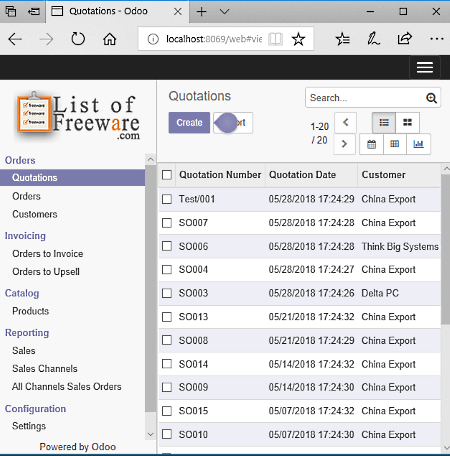Image resolution: width=450 pixels, height=456 pixels.
Task: Tick the checkbox for Test/001 row
Action: [x=167, y=199]
